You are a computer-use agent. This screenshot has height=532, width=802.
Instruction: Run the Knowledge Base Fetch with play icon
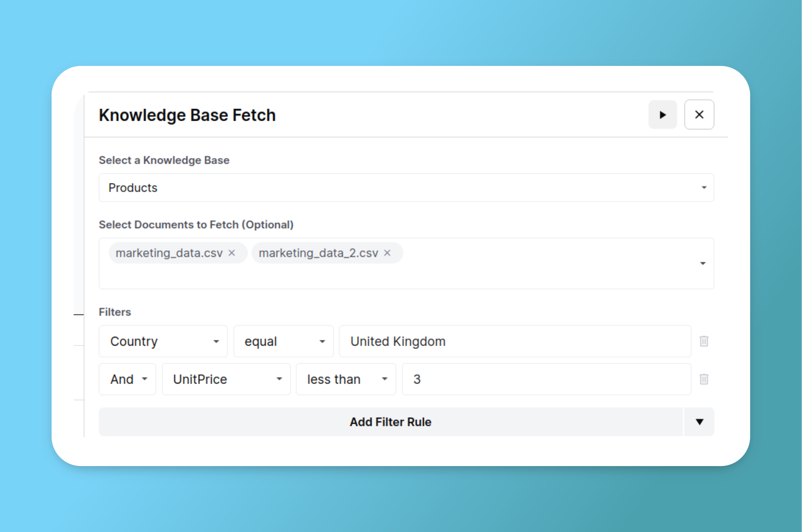(x=662, y=115)
